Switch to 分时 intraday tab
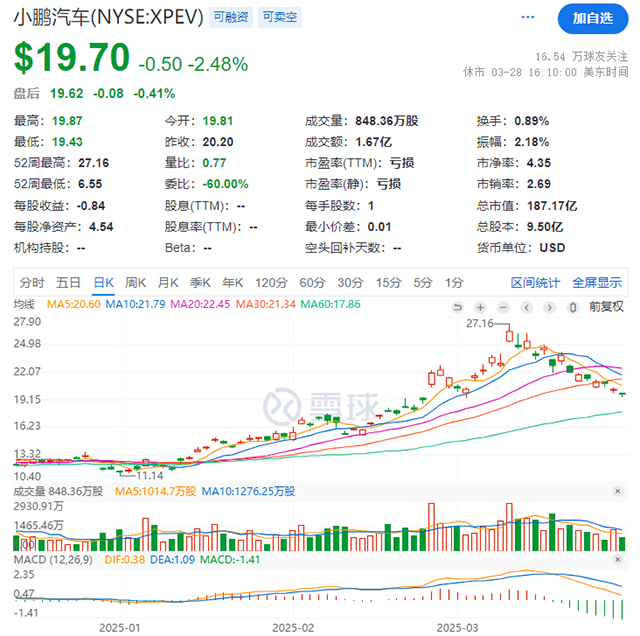The image size is (640, 636). point(32,282)
